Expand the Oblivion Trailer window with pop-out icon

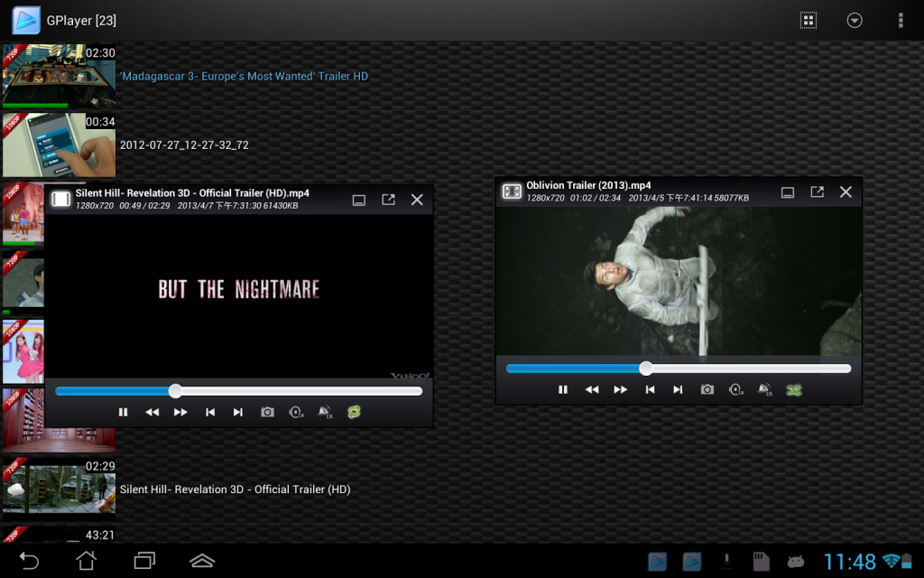pyautogui.click(x=817, y=191)
